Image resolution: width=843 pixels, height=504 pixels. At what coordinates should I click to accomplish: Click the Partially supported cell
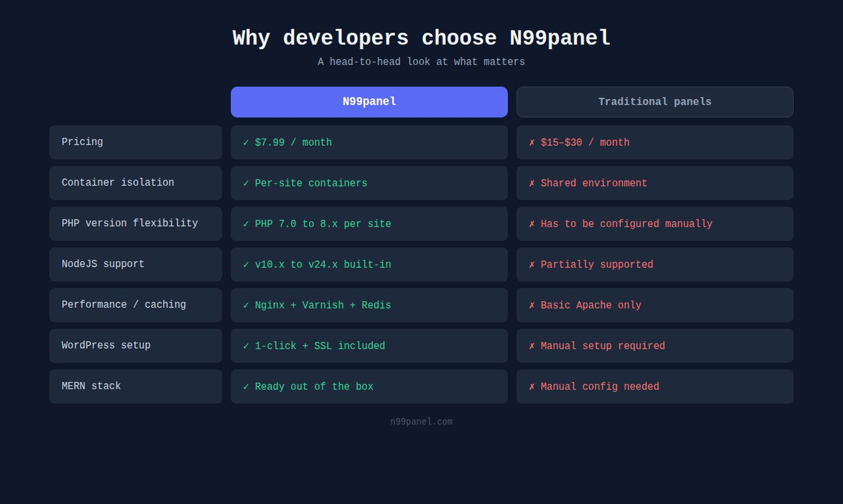(x=654, y=265)
